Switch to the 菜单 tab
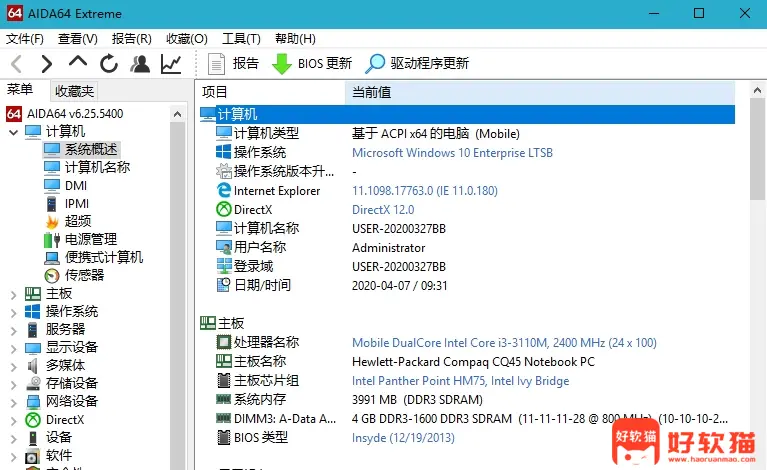767x470 pixels. 21,90
